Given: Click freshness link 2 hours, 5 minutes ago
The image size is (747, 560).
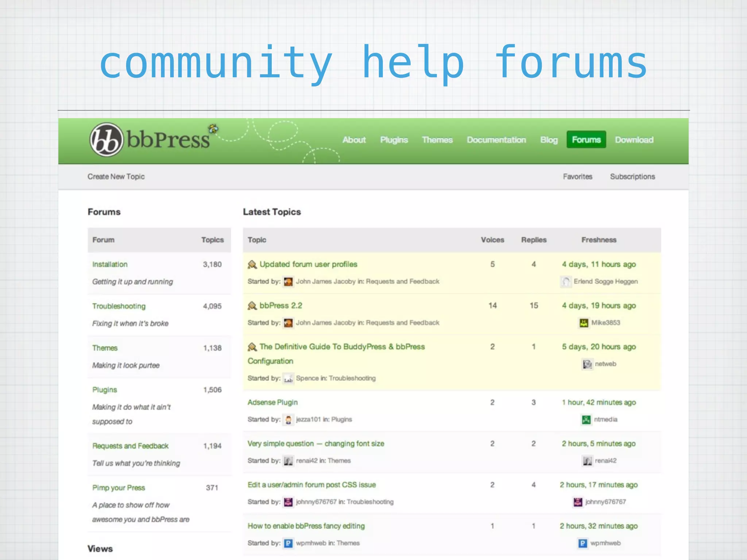Looking at the screenshot, I should 599,444.
